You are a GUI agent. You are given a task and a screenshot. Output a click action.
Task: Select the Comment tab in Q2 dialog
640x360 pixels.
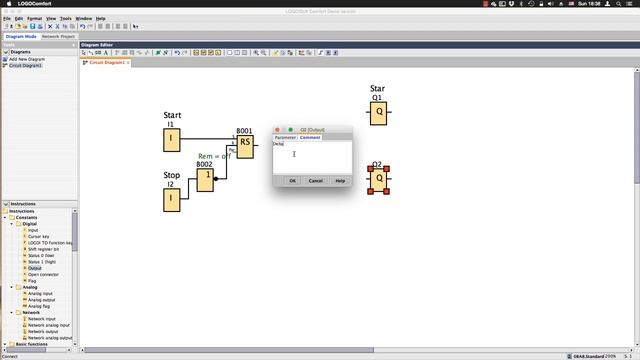[310, 138]
